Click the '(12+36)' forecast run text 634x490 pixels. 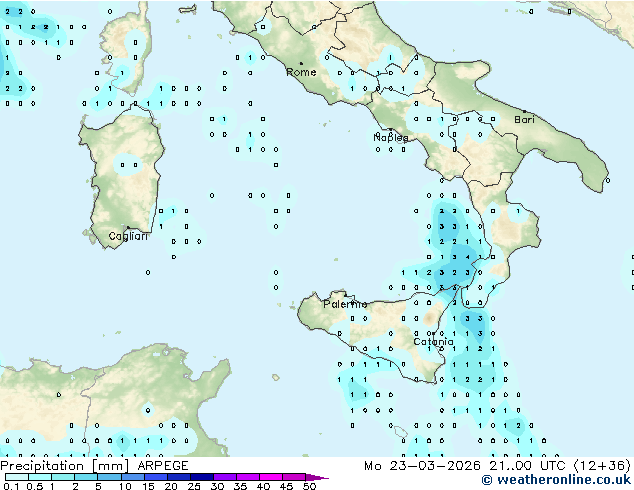click(602, 466)
